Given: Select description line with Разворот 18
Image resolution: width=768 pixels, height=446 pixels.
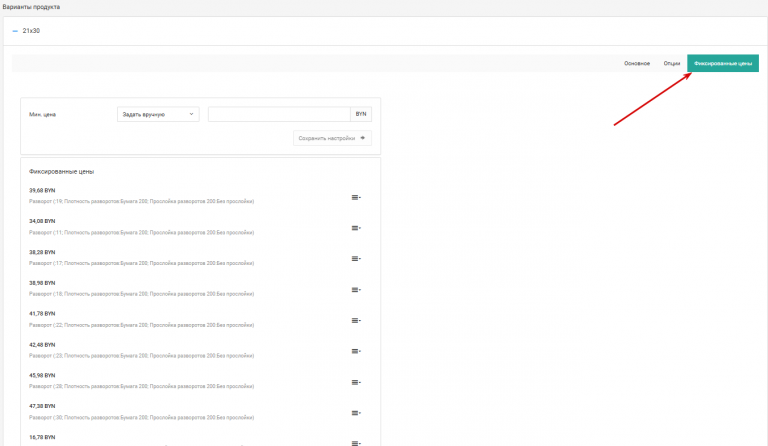Looking at the screenshot, I should tap(142, 294).
